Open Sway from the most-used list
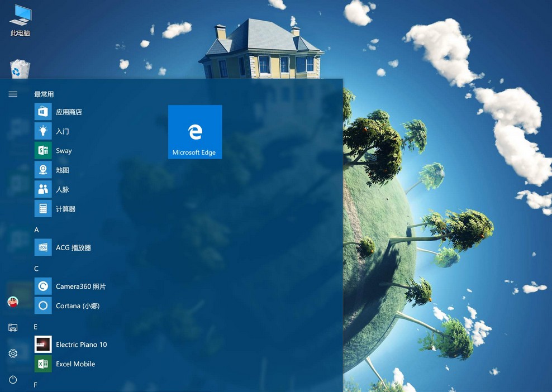Viewport: 552px width, 392px height. click(43, 151)
